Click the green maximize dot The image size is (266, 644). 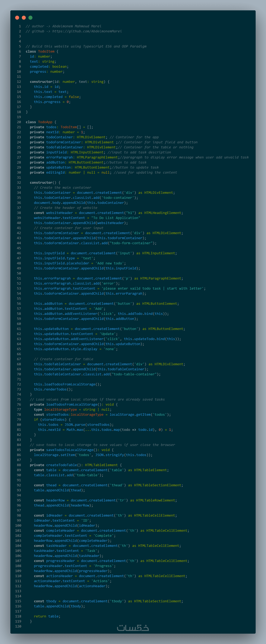coord(31,18)
